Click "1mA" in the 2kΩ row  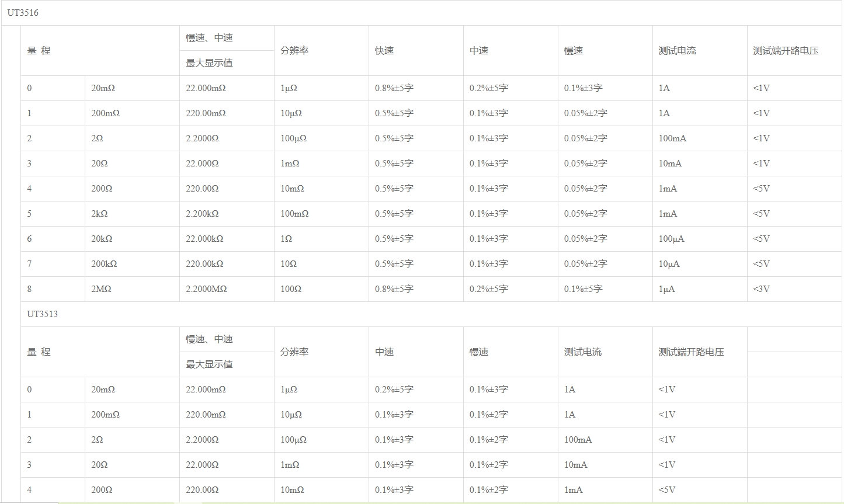668,214
